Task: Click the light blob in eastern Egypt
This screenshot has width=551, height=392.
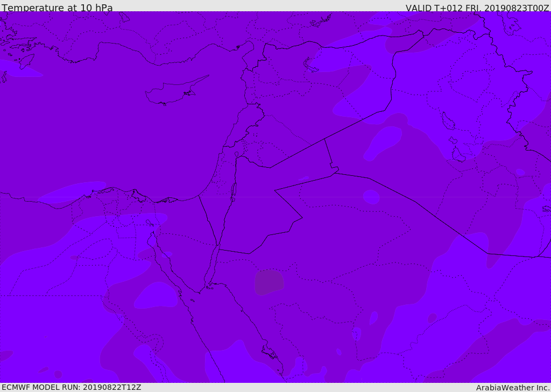Action: (x=156, y=296)
